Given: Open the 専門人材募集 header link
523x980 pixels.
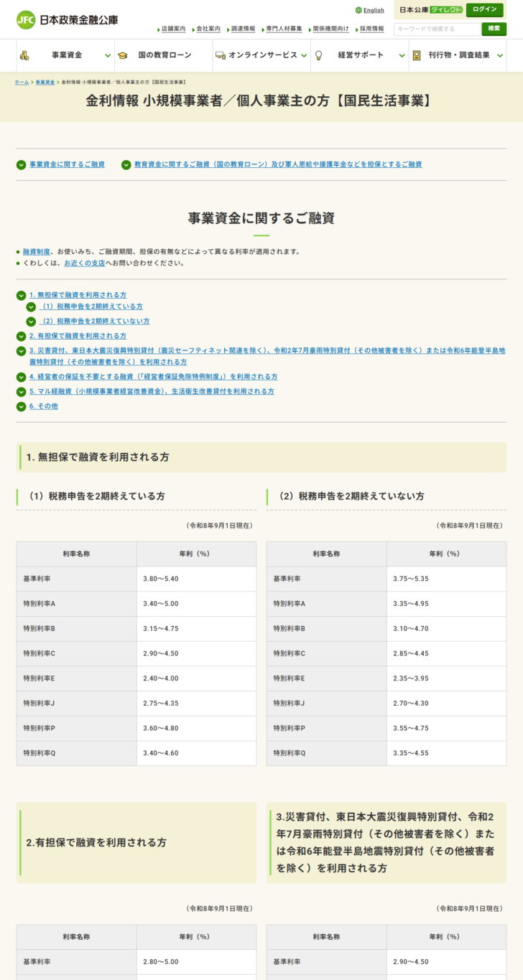Looking at the screenshot, I should 284,29.
